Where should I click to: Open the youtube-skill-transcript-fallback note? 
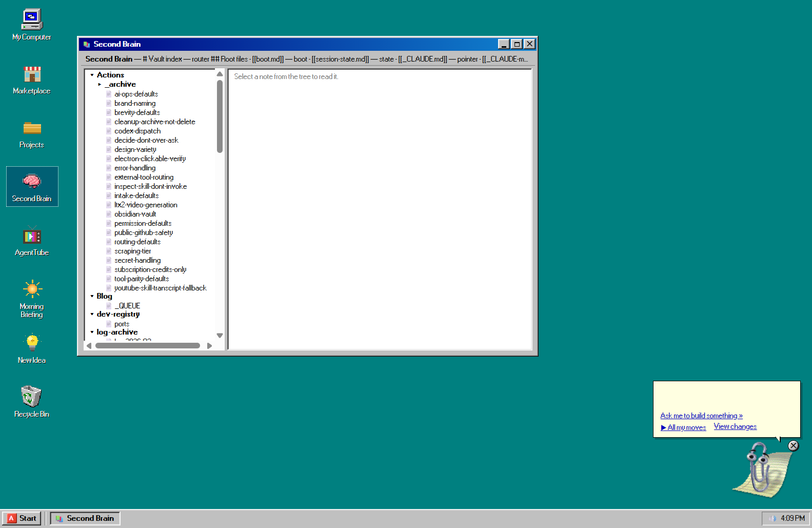(x=160, y=288)
